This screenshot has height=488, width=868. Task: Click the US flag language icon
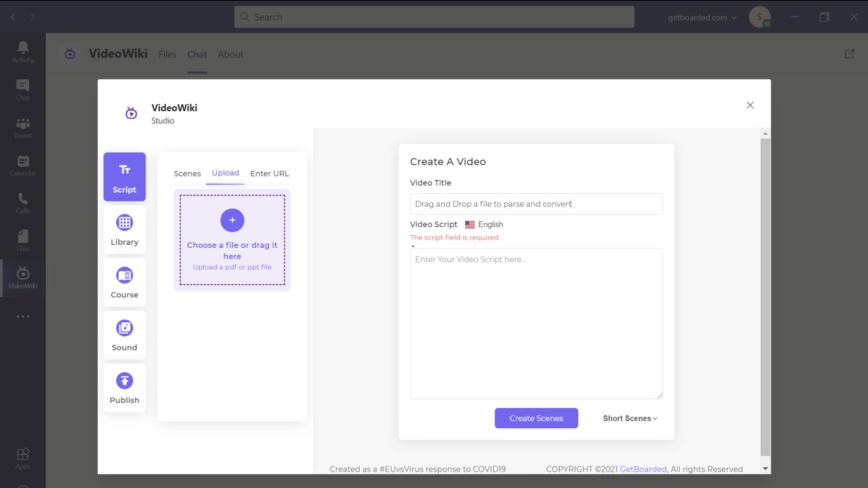coord(470,224)
